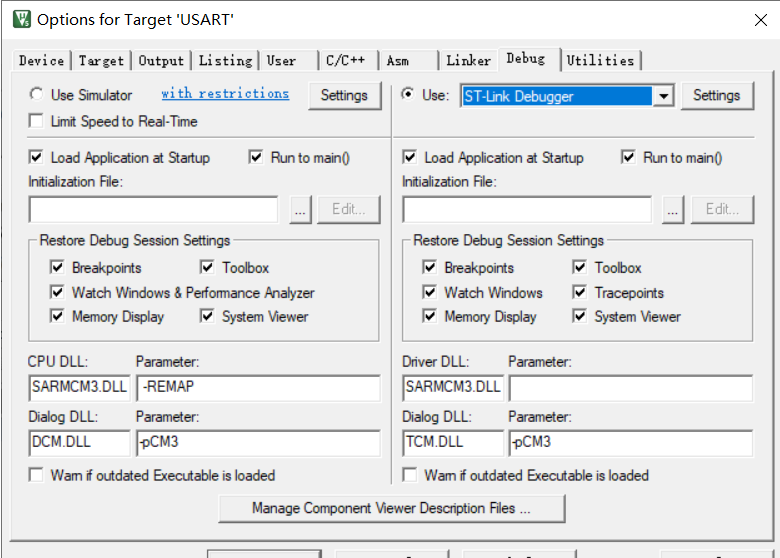The height and width of the screenshot is (558, 780).
Task: Click TCM.DLL parameter field -pCM3
Action: (x=631, y=443)
